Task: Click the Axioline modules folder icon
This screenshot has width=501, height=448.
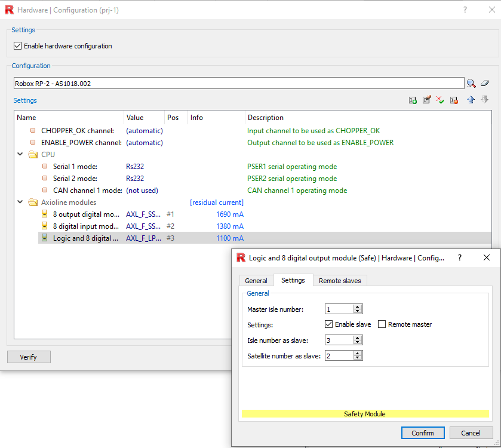Action: pyautogui.click(x=33, y=202)
